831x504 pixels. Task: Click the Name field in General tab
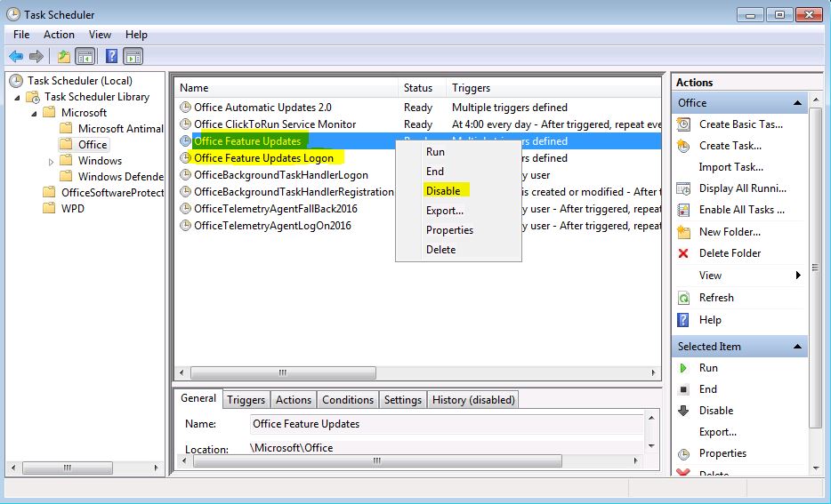click(x=447, y=424)
